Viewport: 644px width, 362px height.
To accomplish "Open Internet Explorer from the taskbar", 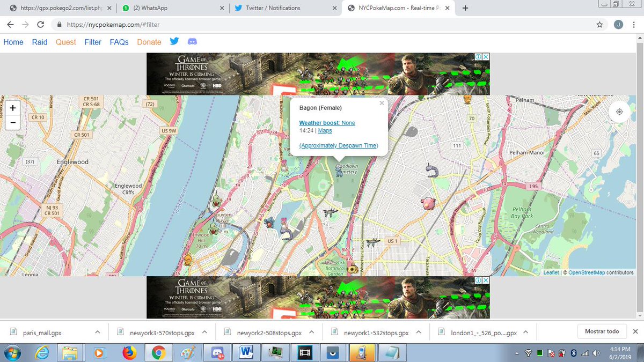I will coord(41,353).
